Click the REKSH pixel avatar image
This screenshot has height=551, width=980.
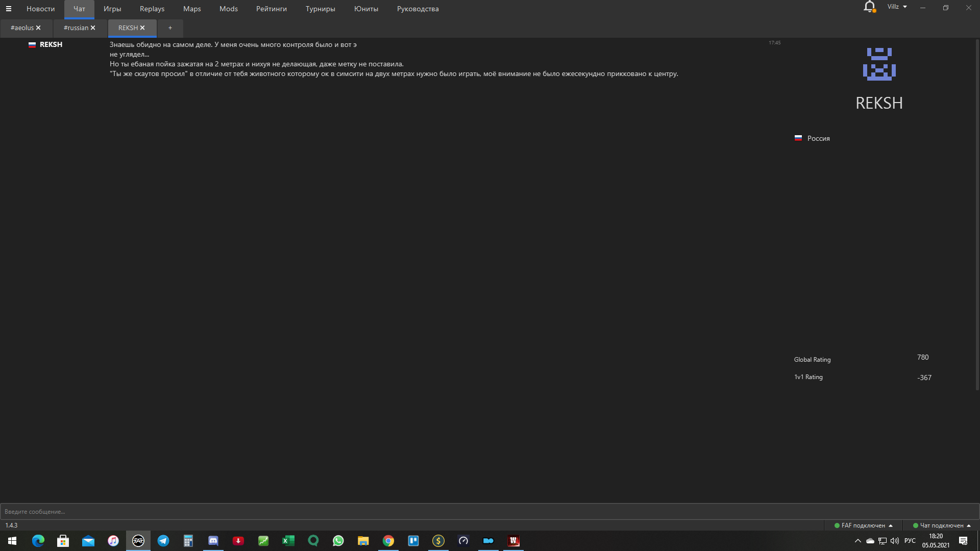[x=879, y=64]
